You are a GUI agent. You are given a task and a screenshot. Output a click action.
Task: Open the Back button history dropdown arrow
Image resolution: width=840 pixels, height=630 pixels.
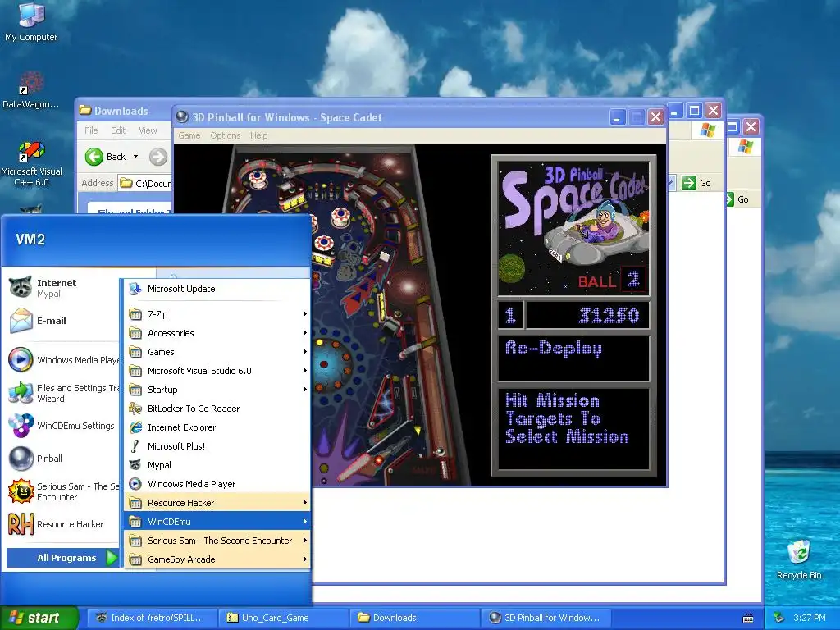tap(135, 157)
